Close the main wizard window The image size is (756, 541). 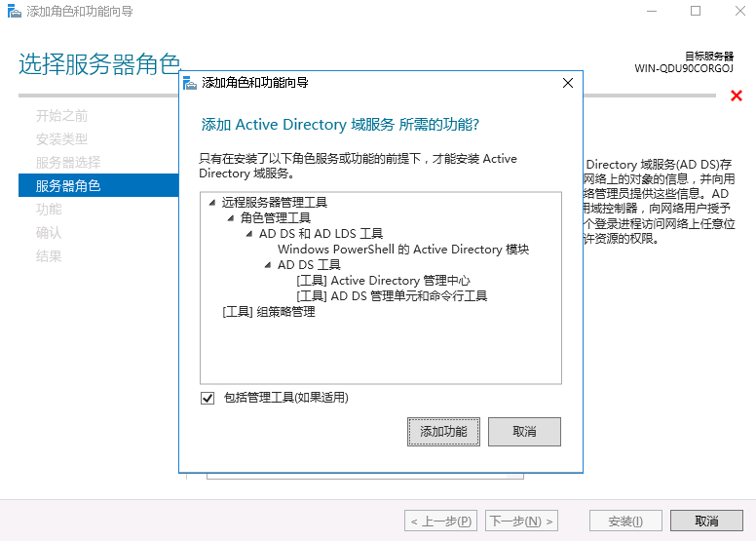[740, 11]
